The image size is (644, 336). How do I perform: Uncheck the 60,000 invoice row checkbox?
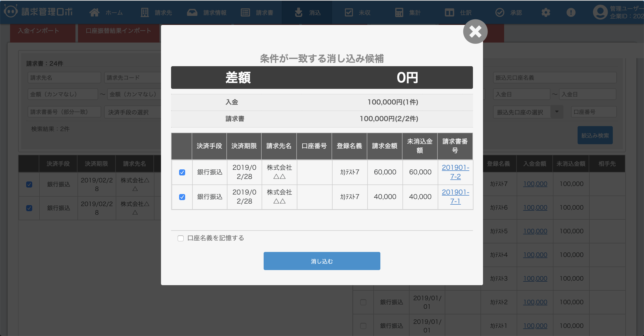pos(182,172)
